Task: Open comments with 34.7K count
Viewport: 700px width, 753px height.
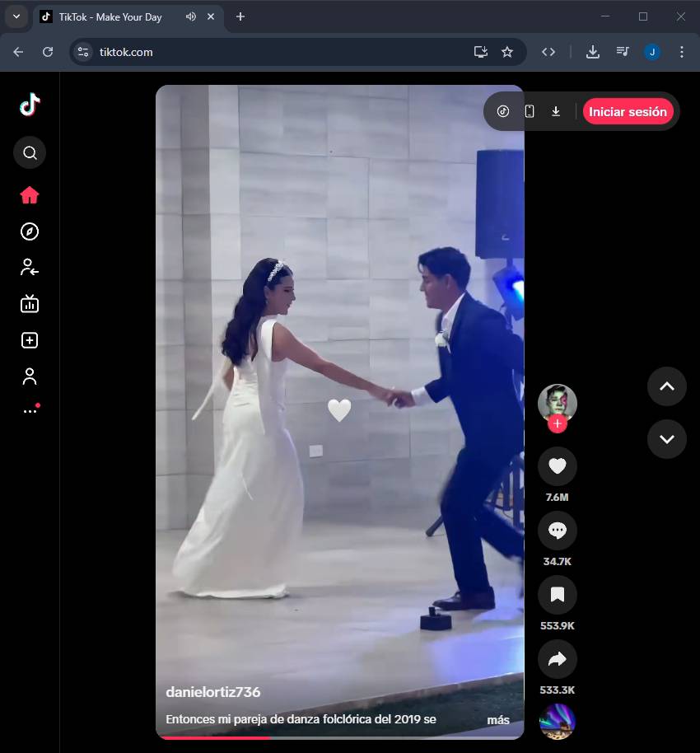Action: pos(557,531)
